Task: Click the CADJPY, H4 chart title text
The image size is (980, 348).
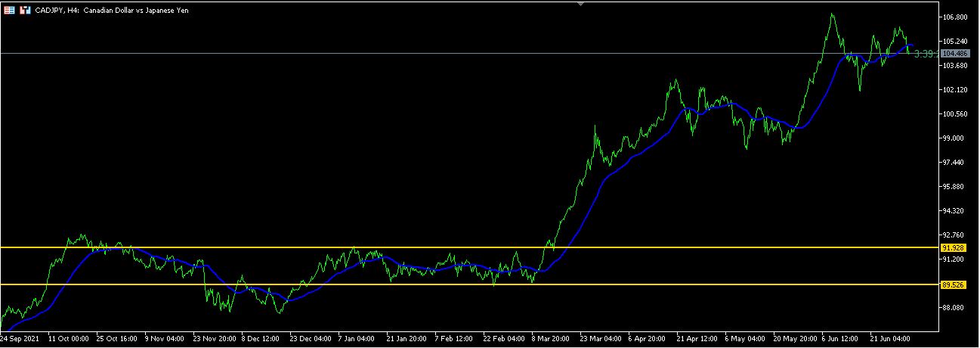Action: click(111, 11)
